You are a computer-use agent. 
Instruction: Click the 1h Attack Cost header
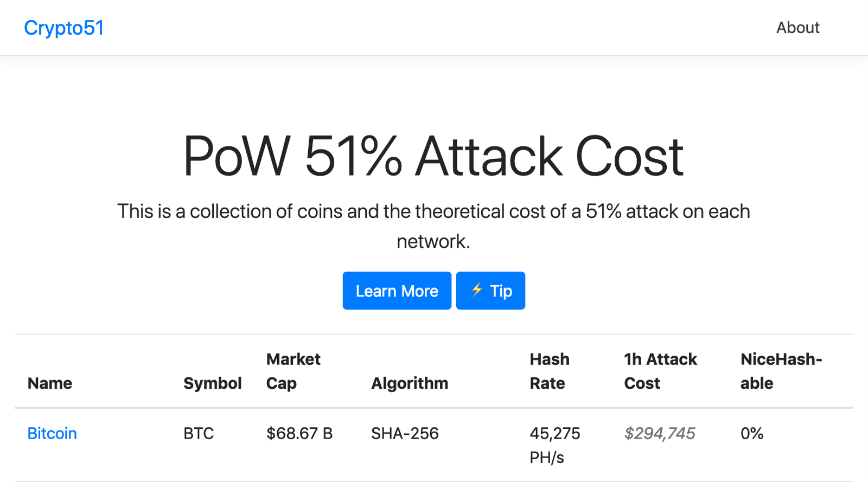(x=660, y=371)
